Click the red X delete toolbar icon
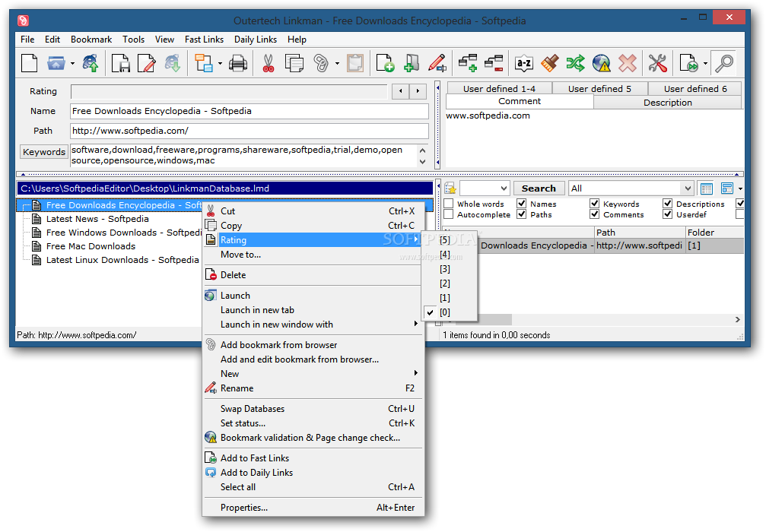The width and height of the screenshot is (766, 532). 628,63
